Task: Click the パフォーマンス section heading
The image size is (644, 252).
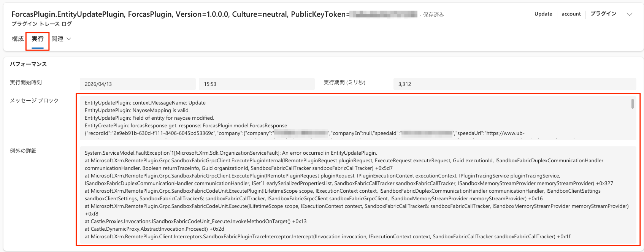Action: [x=29, y=64]
